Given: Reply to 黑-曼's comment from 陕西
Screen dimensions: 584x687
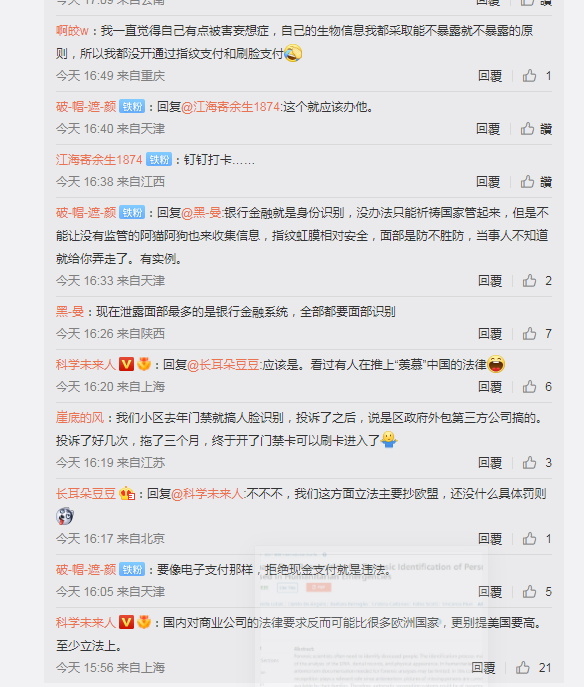Looking at the screenshot, I should (490, 334).
